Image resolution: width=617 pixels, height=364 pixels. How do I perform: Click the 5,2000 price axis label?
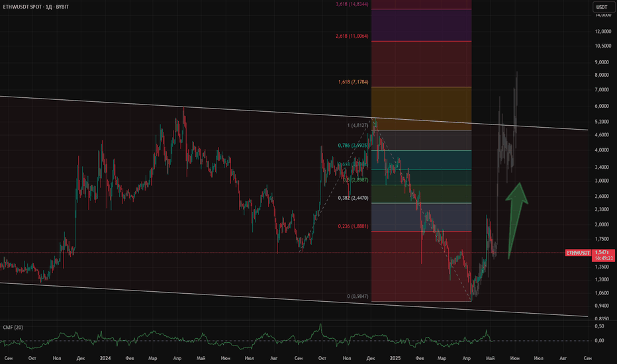pyautogui.click(x=602, y=122)
